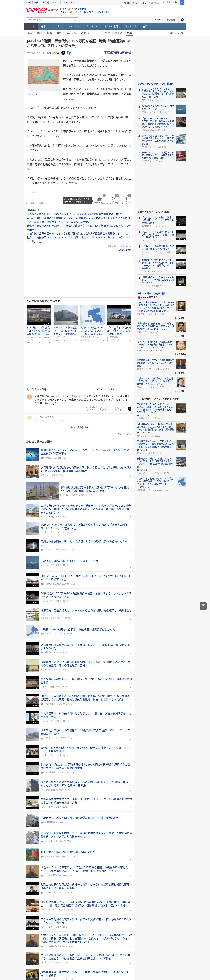The image size is (210, 980).
Task: Click the ログイン link
Action: click(64, 12)
